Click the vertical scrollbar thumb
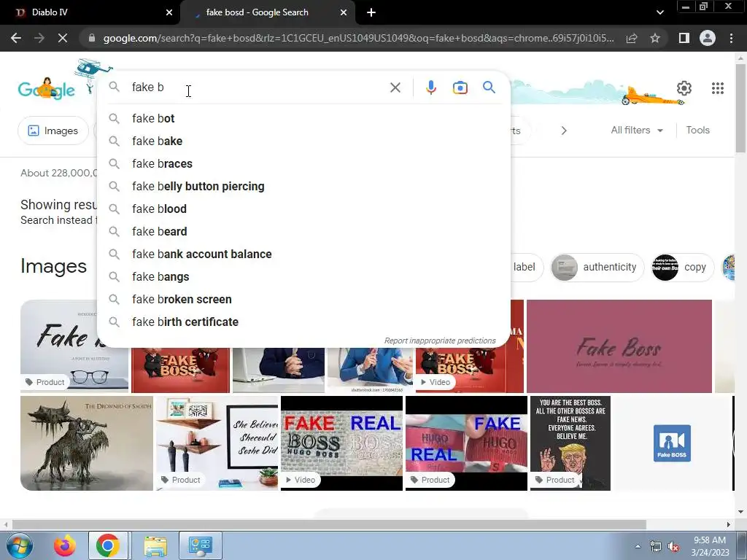The image size is (747, 560). point(740,109)
